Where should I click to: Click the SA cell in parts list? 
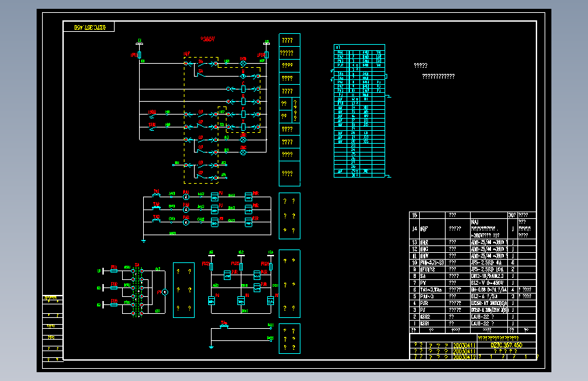pyautogui.click(x=432, y=276)
